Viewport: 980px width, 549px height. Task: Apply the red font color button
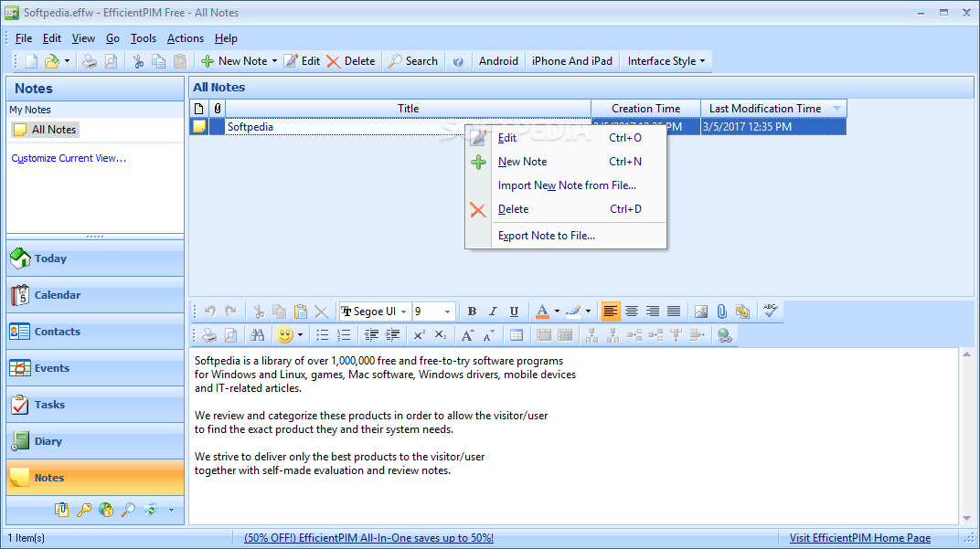coord(542,311)
